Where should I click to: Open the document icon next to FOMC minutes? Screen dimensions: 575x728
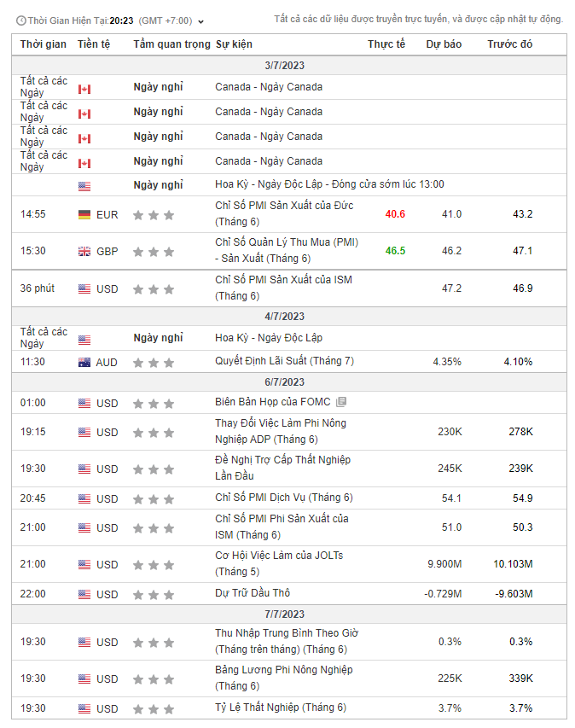pyautogui.click(x=341, y=403)
